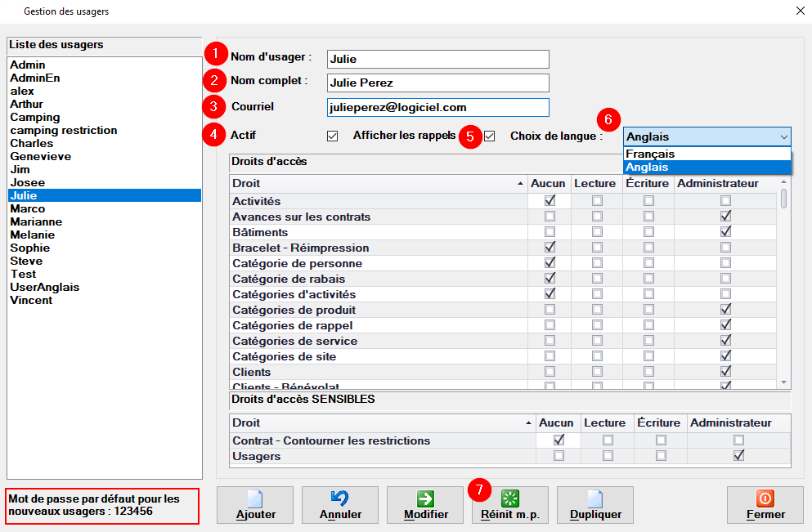Click the Ajouter button icon
This screenshot has height=532, width=812.
click(x=255, y=499)
